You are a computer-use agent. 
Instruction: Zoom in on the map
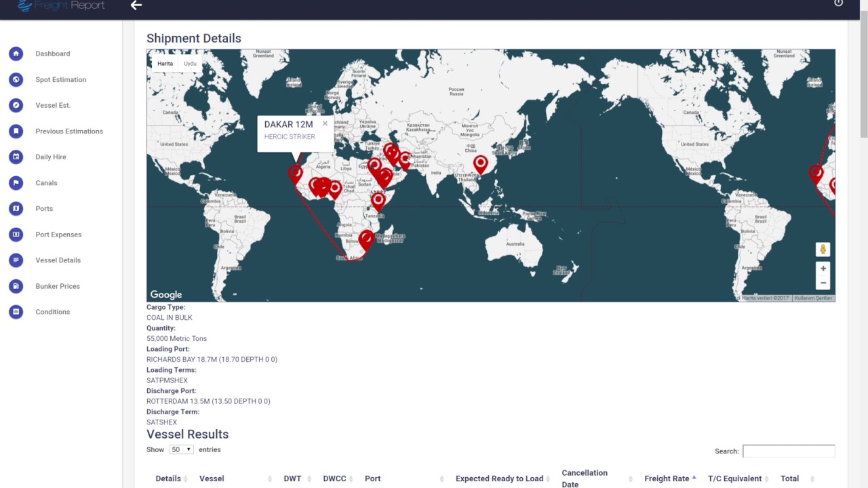pos(823,268)
